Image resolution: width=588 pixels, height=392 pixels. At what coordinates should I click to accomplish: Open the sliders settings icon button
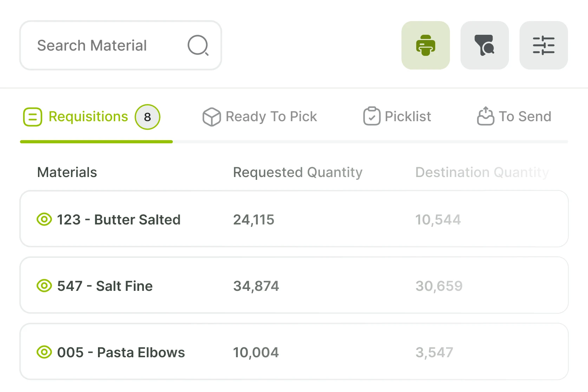coord(543,45)
